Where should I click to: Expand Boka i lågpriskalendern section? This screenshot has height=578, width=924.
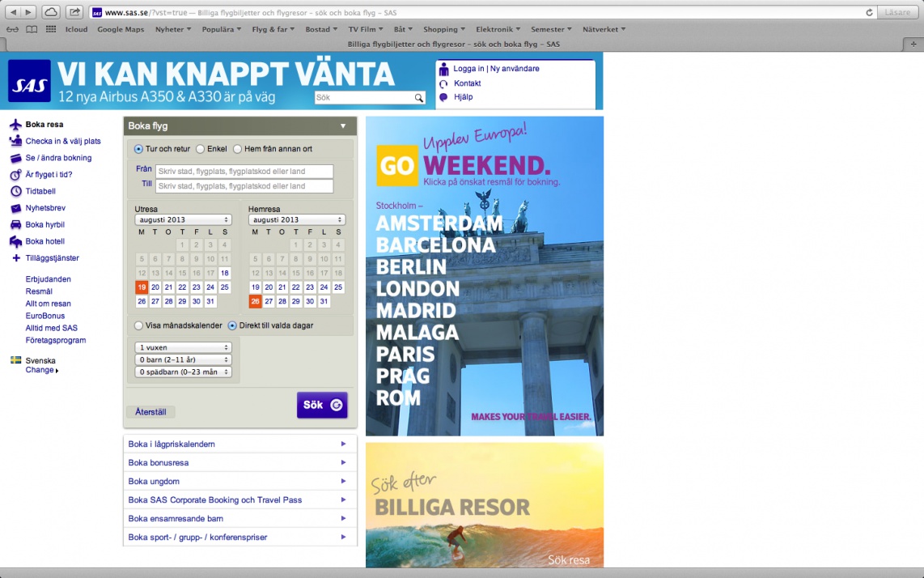pos(239,444)
